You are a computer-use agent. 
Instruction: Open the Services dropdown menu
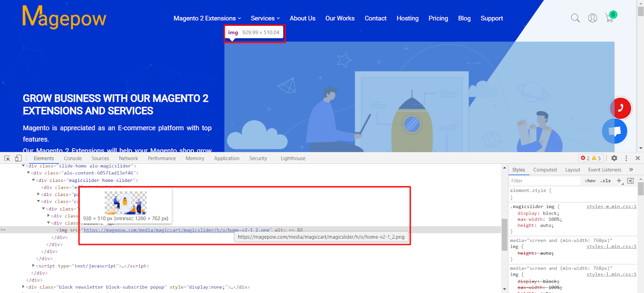(x=265, y=19)
